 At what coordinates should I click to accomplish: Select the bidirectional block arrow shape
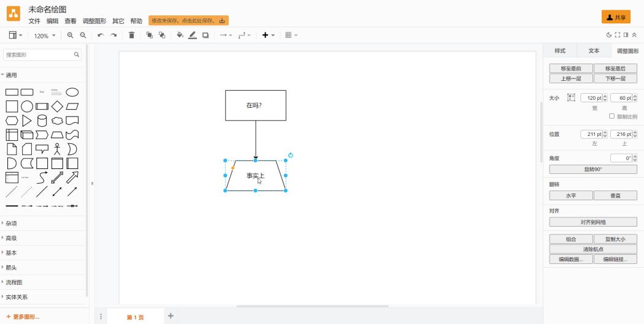click(x=57, y=178)
